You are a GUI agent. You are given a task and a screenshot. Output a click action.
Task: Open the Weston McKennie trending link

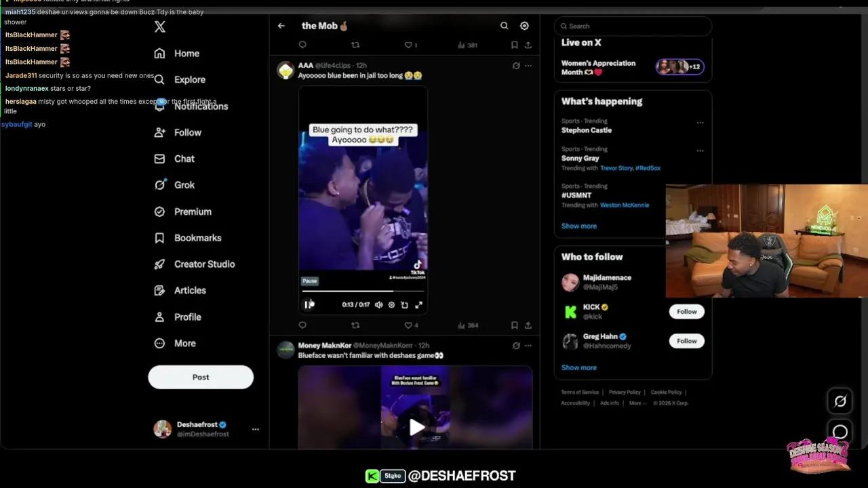[x=625, y=205]
